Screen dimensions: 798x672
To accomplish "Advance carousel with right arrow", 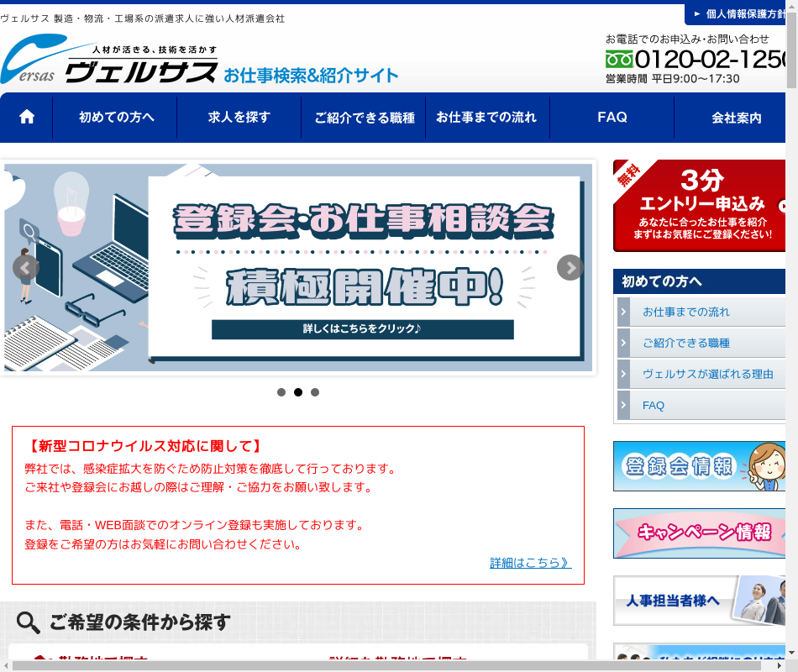I will [x=570, y=268].
